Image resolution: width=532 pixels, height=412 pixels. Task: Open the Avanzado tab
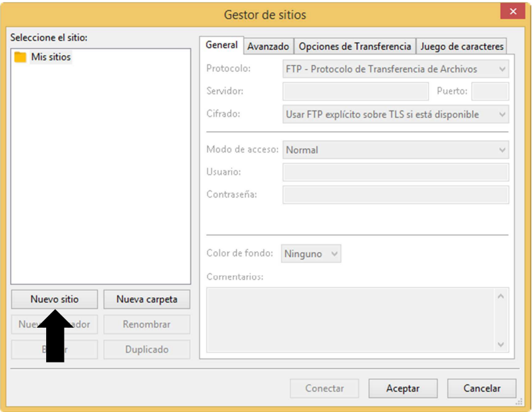click(x=268, y=46)
